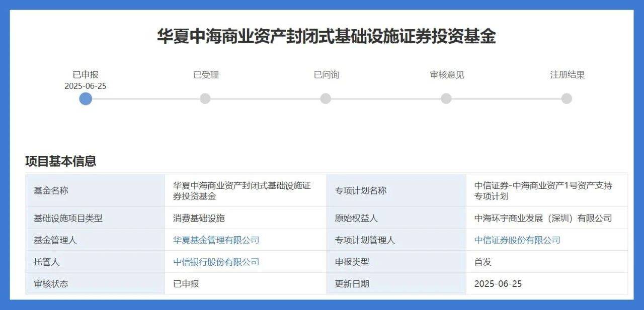Click the 已问询 progress label
Screen dimensions: 644x310
pyautogui.click(x=327, y=75)
